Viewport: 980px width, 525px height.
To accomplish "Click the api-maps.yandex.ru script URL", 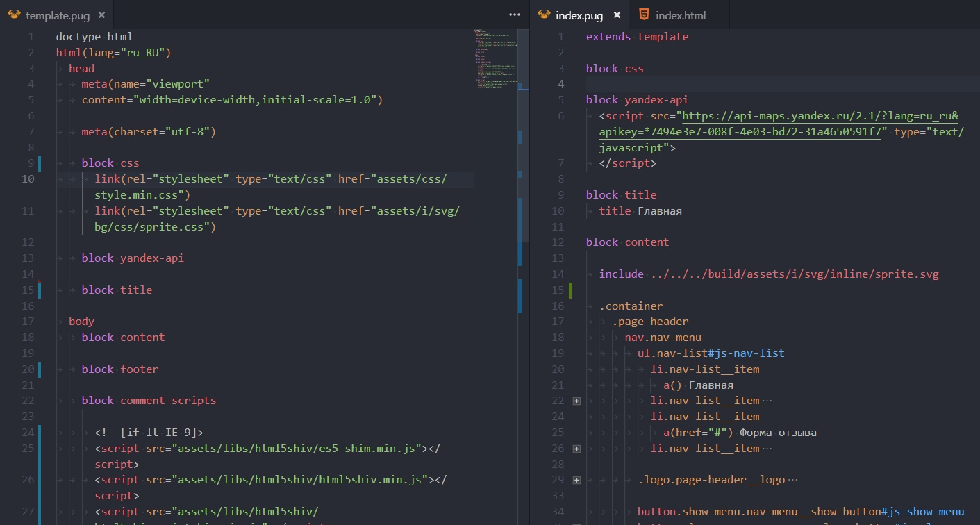I will (779, 124).
